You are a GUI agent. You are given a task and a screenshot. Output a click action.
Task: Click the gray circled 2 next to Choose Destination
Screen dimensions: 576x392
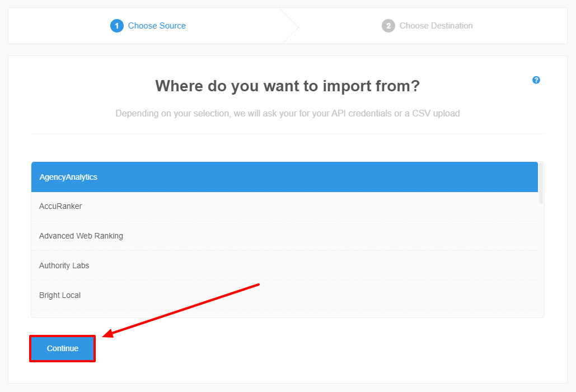click(388, 26)
